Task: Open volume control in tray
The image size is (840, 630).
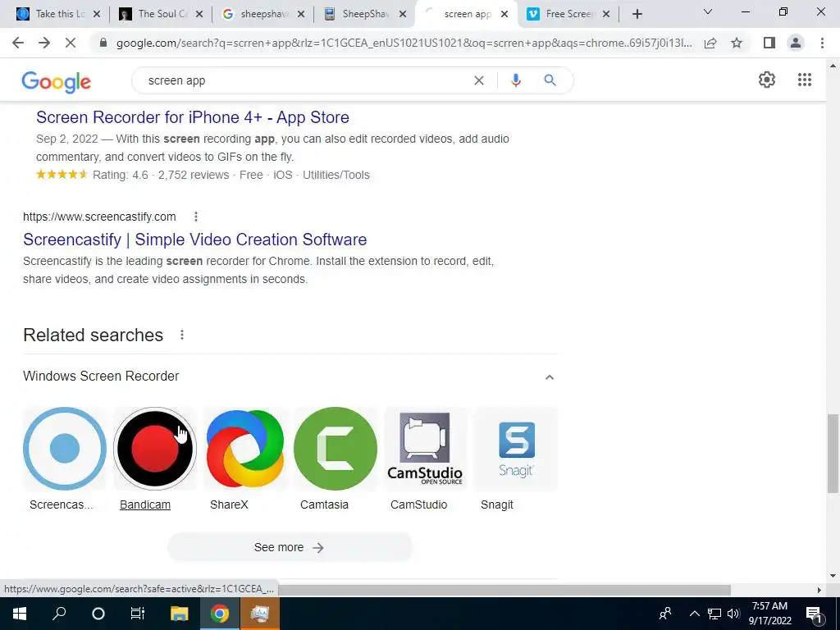Action: tap(733, 614)
